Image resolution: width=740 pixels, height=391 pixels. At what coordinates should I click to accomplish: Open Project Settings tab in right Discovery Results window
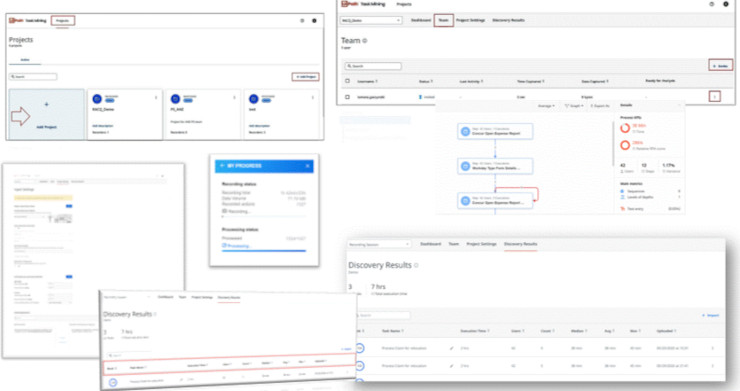(481, 244)
